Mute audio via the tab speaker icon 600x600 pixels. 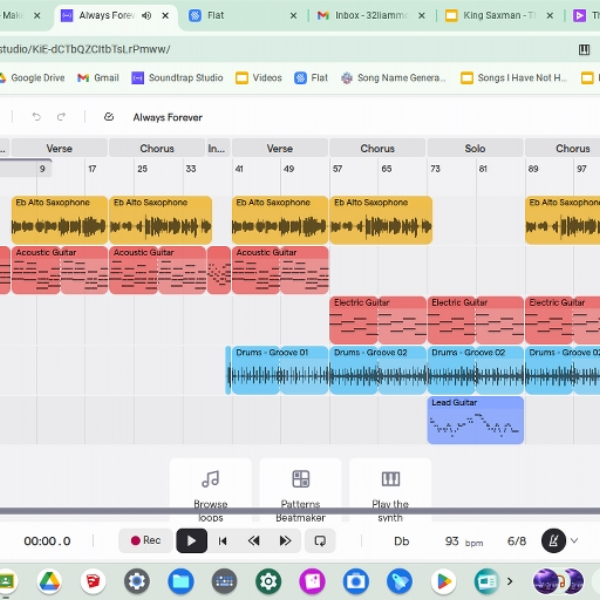point(146,16)
